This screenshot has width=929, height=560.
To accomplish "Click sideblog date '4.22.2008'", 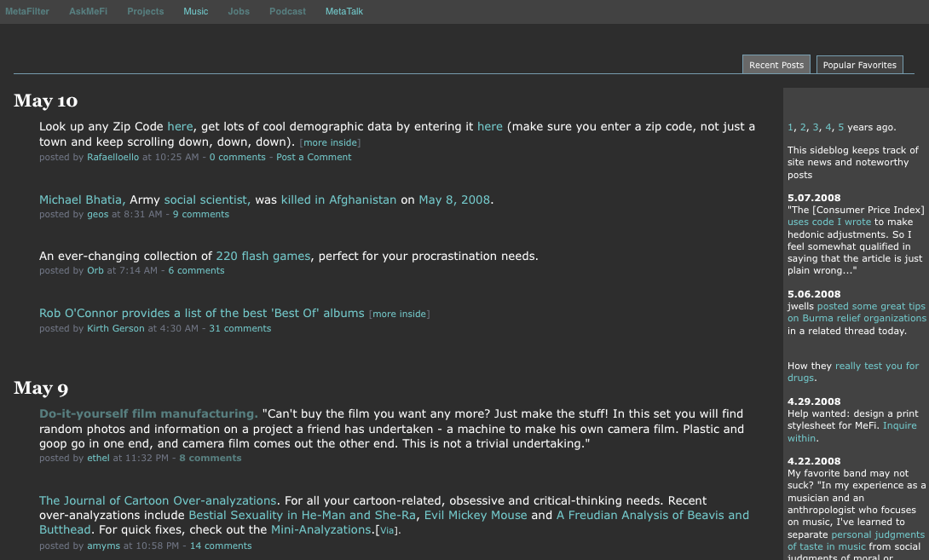I will pyautogui.click(x=814, y=461).
